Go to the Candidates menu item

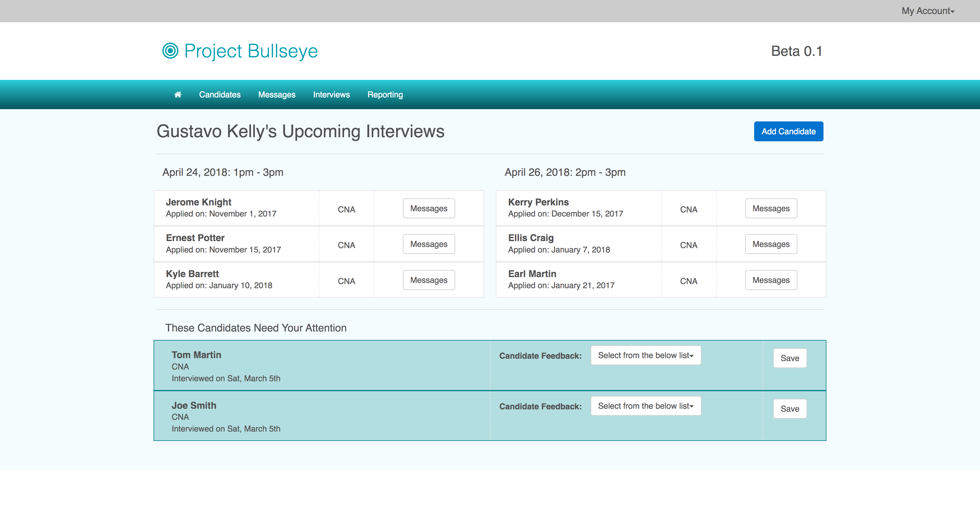click(x=219, y=95)
